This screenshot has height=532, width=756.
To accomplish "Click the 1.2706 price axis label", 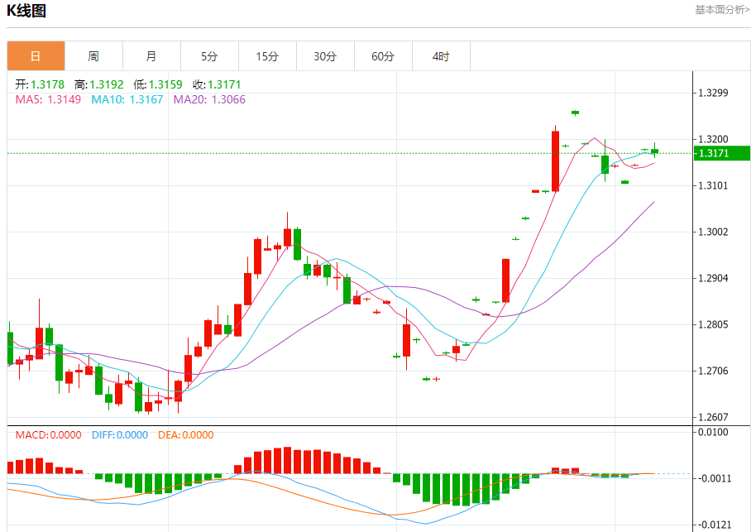I will tap(713, 371).
